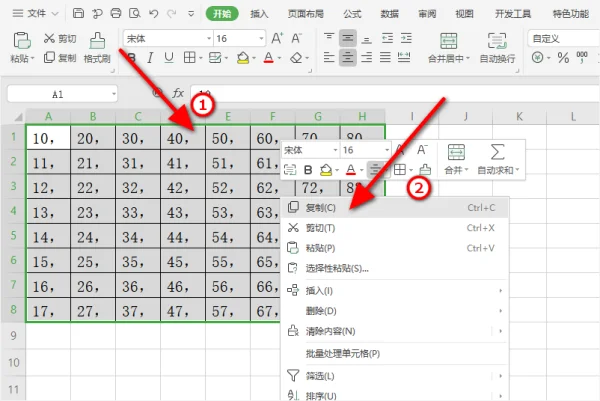Click the currency format icon
This screenshot has width=600, height=401.
pyautogui.click(x=538, y=58)
